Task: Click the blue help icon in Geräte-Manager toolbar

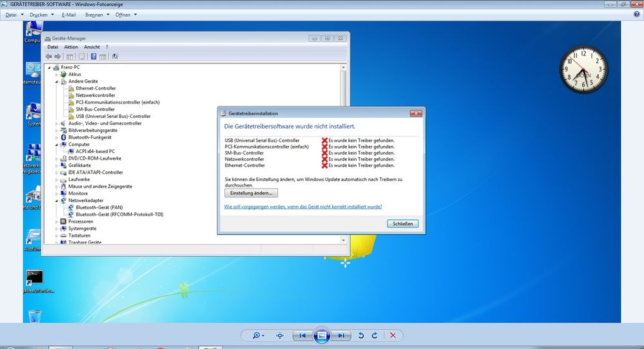Action: 93,57
